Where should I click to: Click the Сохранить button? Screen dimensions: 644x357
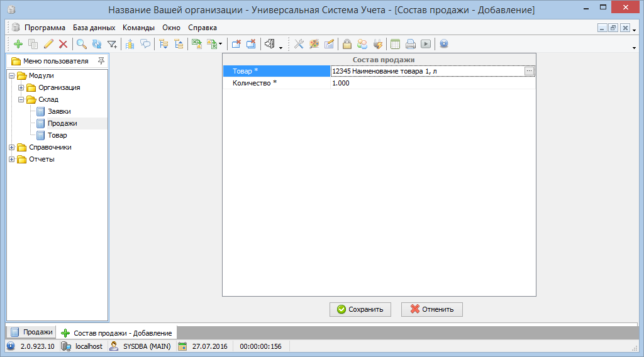point(360,309)
